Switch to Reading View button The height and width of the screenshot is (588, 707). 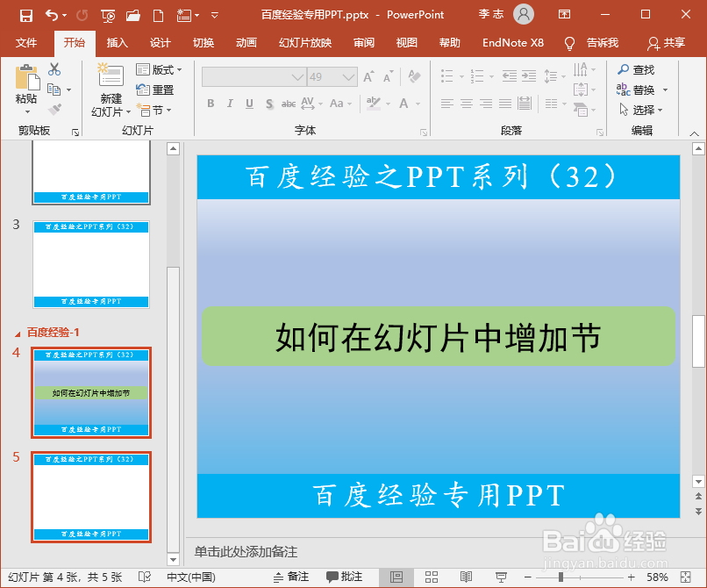(466, 577)
